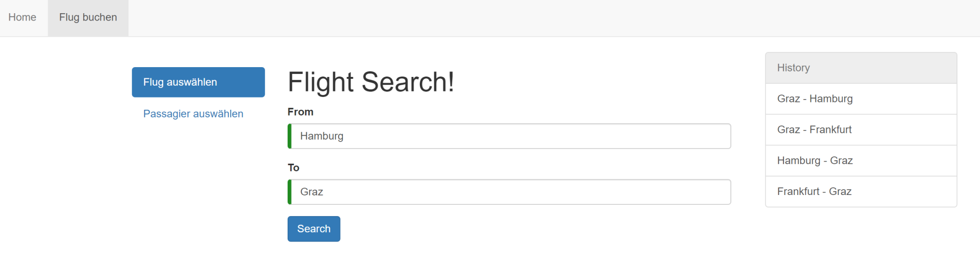Focus the To input field

click(510, 192)
